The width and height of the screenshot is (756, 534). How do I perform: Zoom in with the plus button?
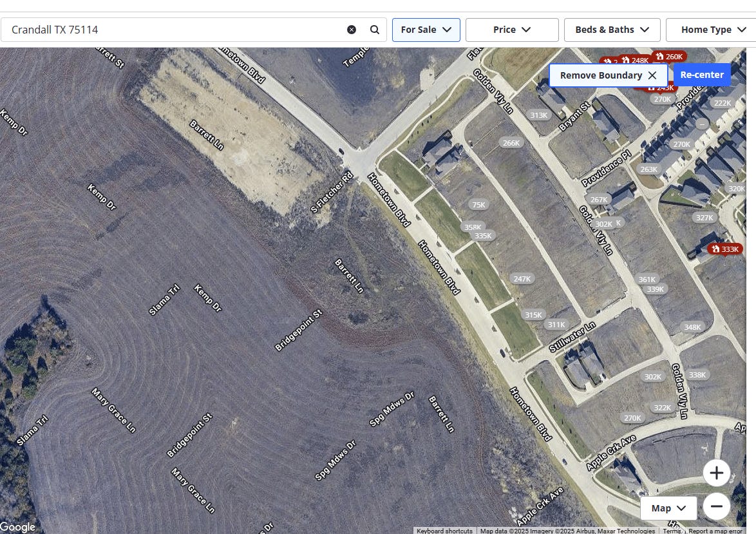pyautogui.click(x=717, y=473)
